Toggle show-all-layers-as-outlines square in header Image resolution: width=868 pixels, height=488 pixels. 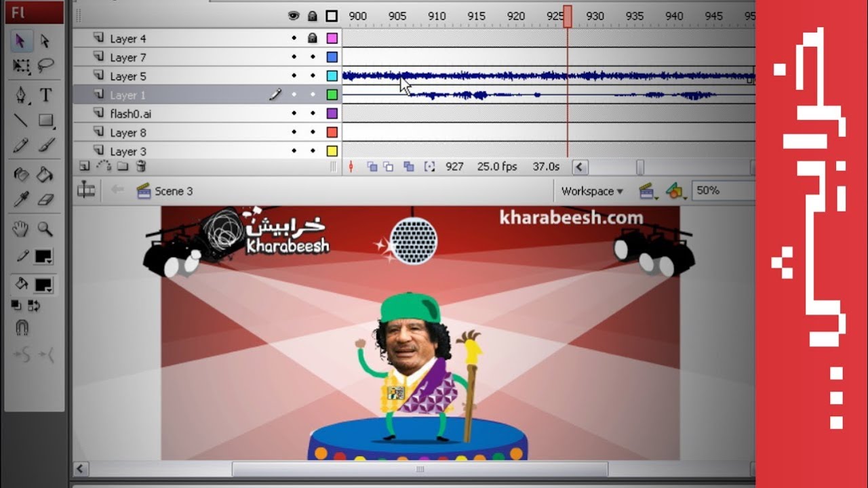point(332,16)
